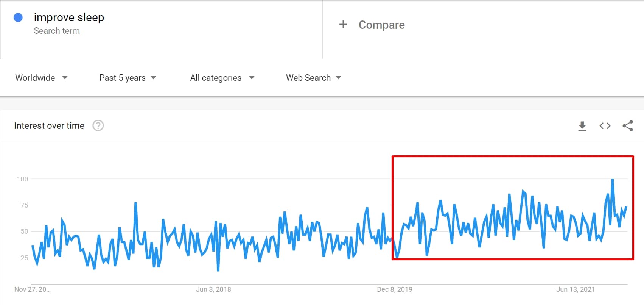Change the Web Search type dropdown
Viewport: 644px width, 305px height.
(x=313, y=78)
